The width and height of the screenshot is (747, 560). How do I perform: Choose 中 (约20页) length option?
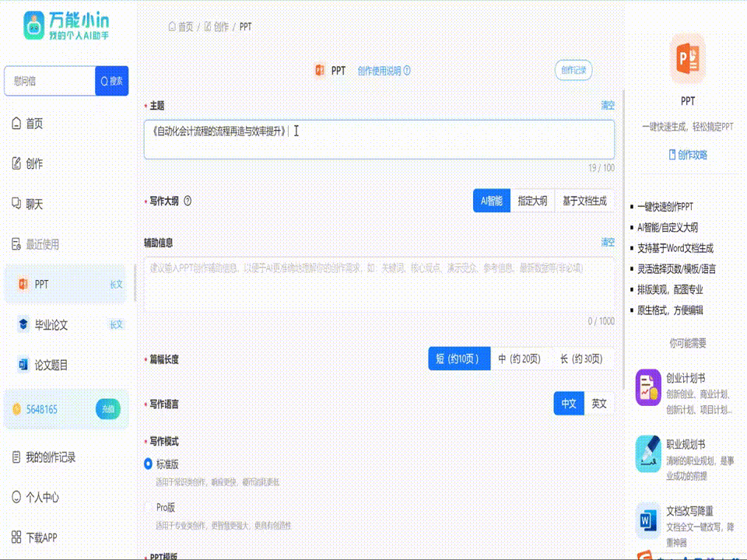[519, 359]
